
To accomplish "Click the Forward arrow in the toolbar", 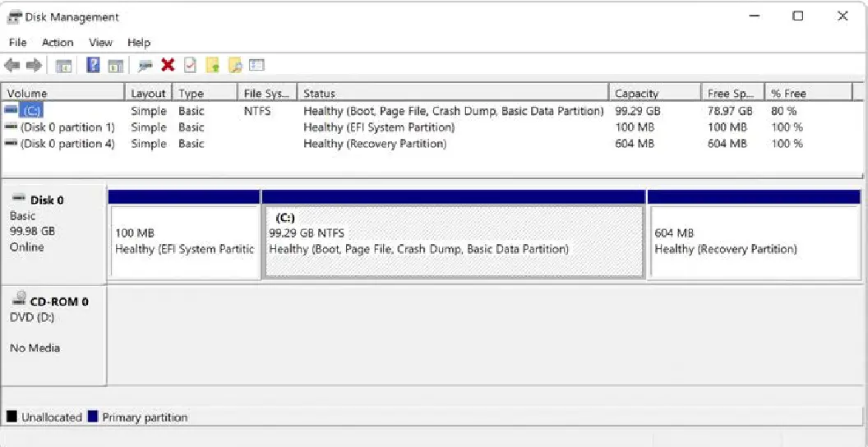I will point(34,66).
